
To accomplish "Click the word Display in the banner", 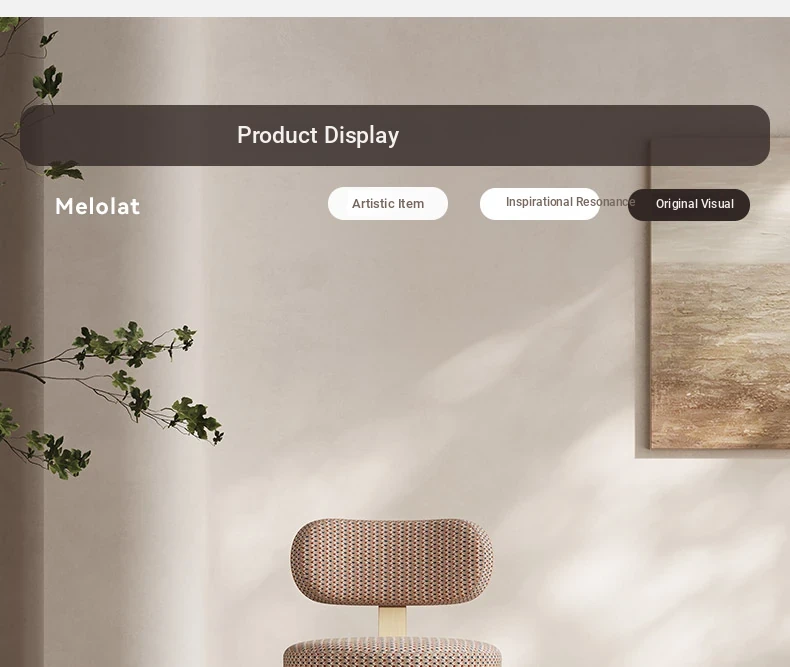I will 361,136.
